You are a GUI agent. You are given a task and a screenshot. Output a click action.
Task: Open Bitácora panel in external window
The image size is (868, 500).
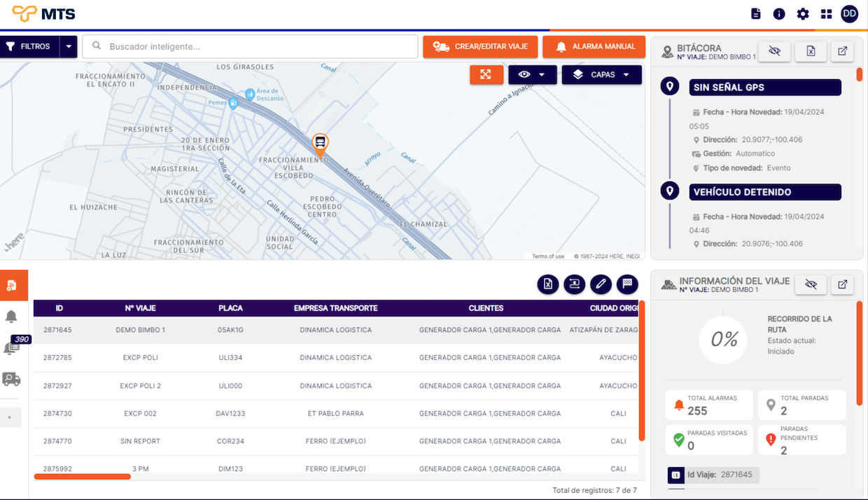[843, 52]
